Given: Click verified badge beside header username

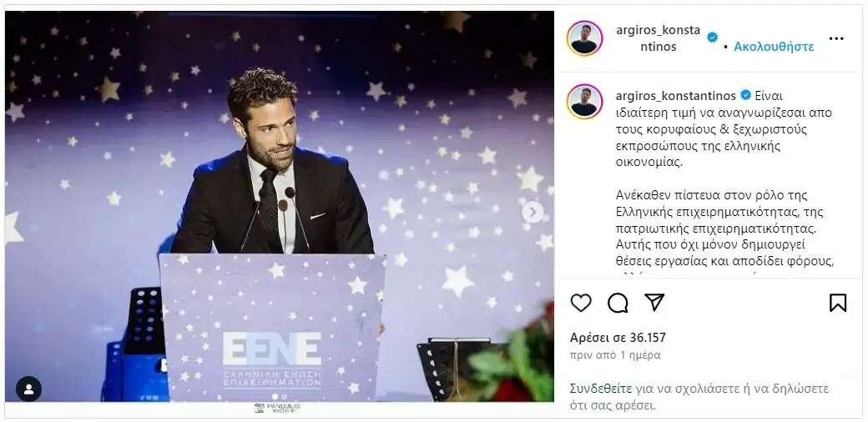Looking at the screenshot, I should tap(713, 37).
